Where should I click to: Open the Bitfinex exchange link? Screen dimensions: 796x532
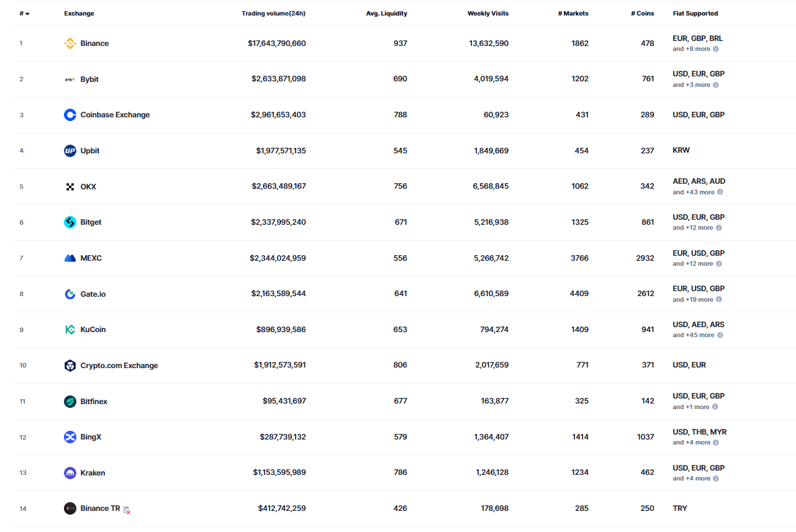point(94,401)
